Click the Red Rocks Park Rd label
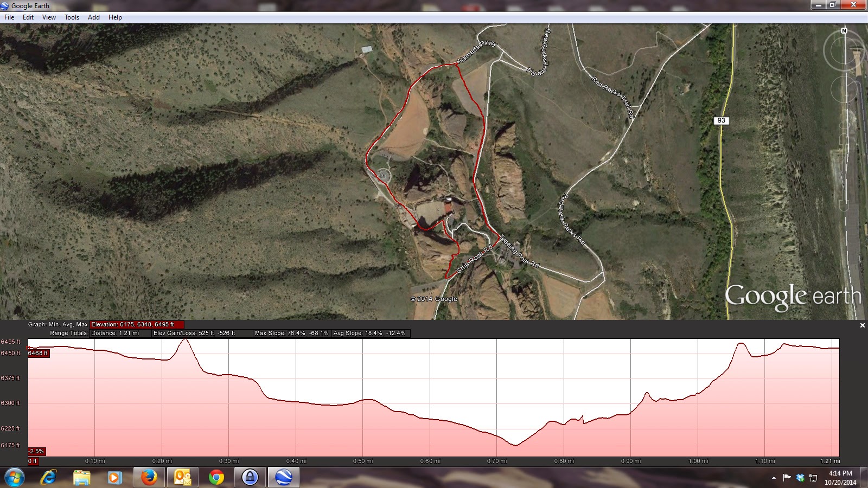The image size is (868, 488). coord(572,219)
